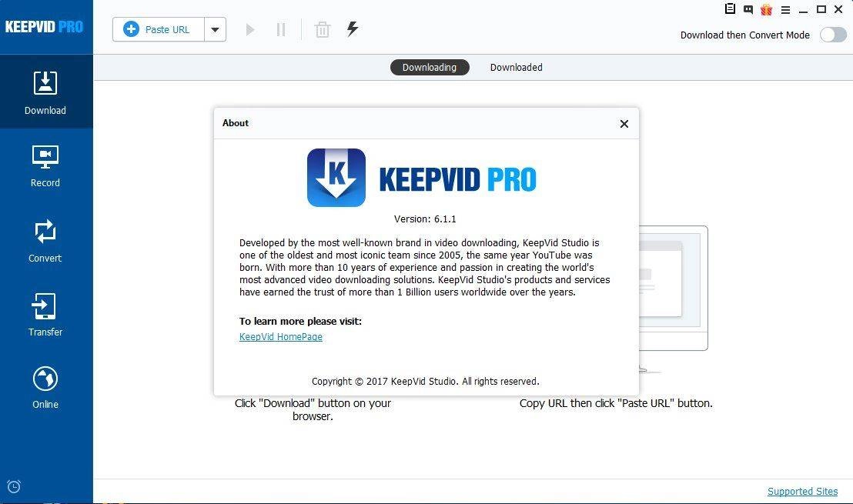Switch to the Downloading tab
The height and width of the screenshot is (504, 853).
tap(430, 68)
